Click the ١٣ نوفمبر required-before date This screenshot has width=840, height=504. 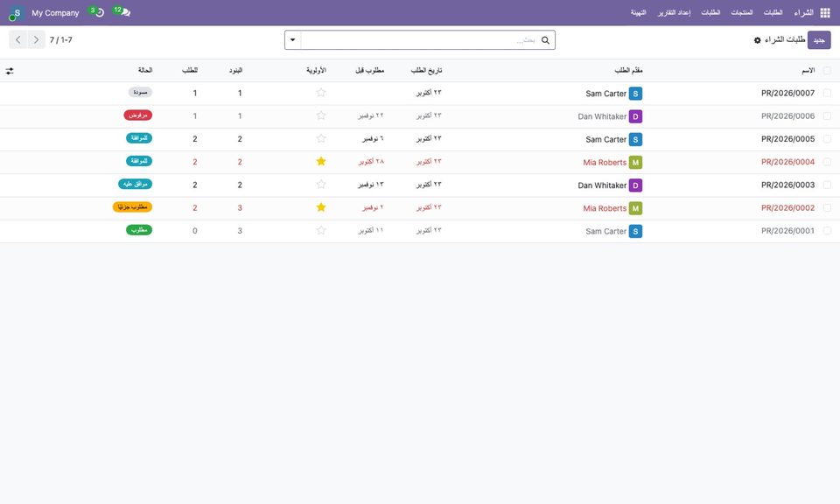click(x=371, y=185)
